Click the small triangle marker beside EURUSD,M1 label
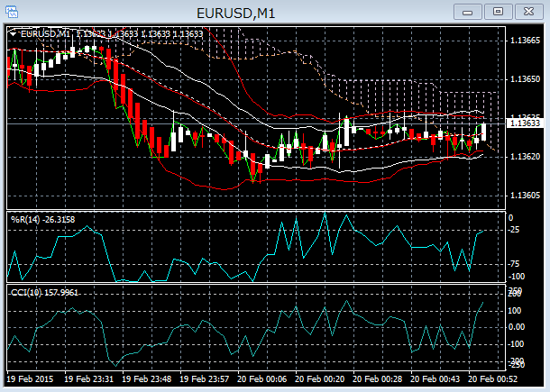This screenshot has height=392, width=550. click(x=12, y=33)
